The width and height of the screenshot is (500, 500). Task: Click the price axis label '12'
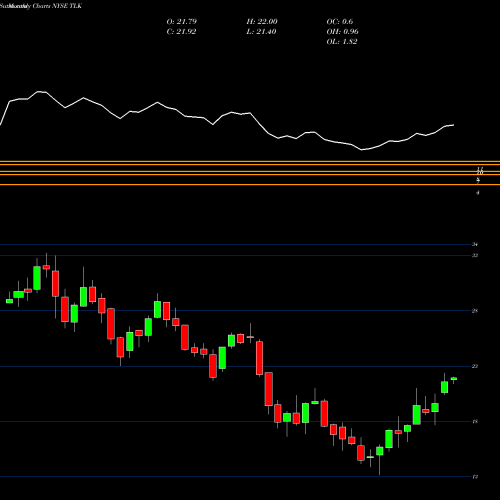click(x=475, y=477)
